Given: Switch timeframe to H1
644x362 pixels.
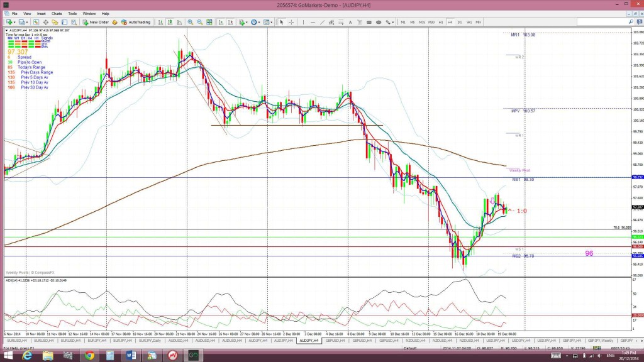Looking at the screenshot, I should tap(441, 22).
